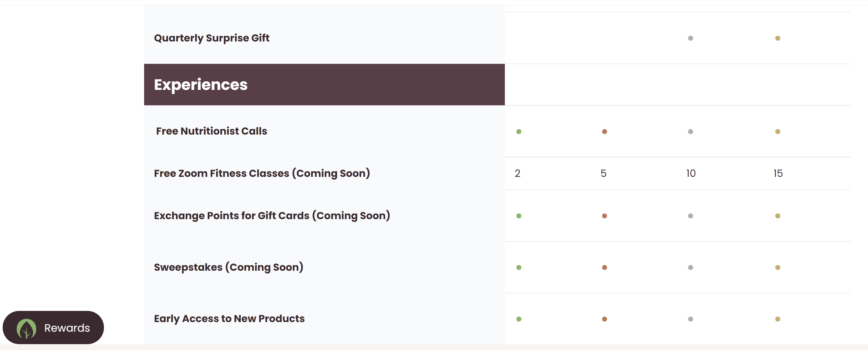Viewport: 868px width, 350px height.
Task: Click the green dot for Free Nutritionist Calls
Action: [x=519, y=131]
